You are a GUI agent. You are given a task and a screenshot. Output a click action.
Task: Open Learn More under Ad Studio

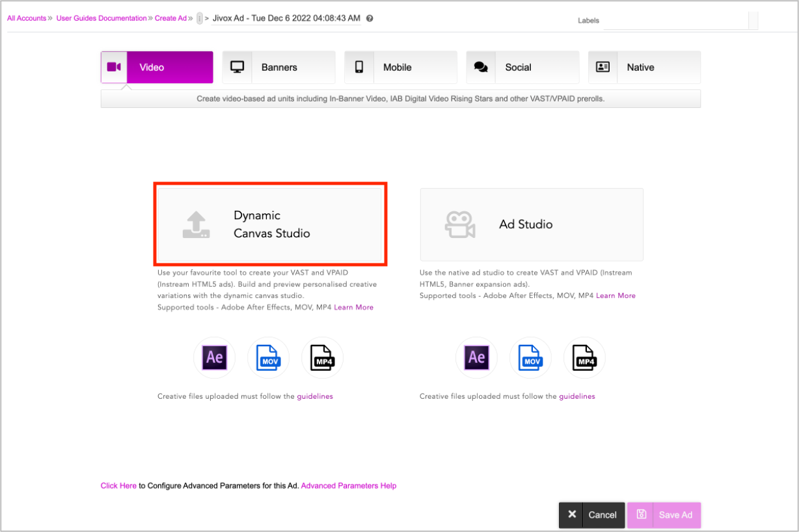[616, 295]
